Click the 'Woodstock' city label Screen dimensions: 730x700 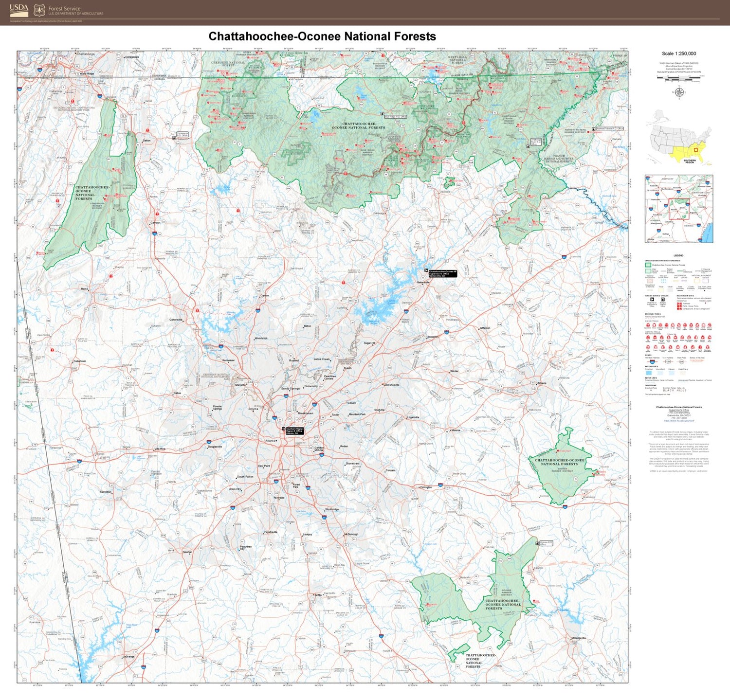pyautogui.click(x=261, y=338)
